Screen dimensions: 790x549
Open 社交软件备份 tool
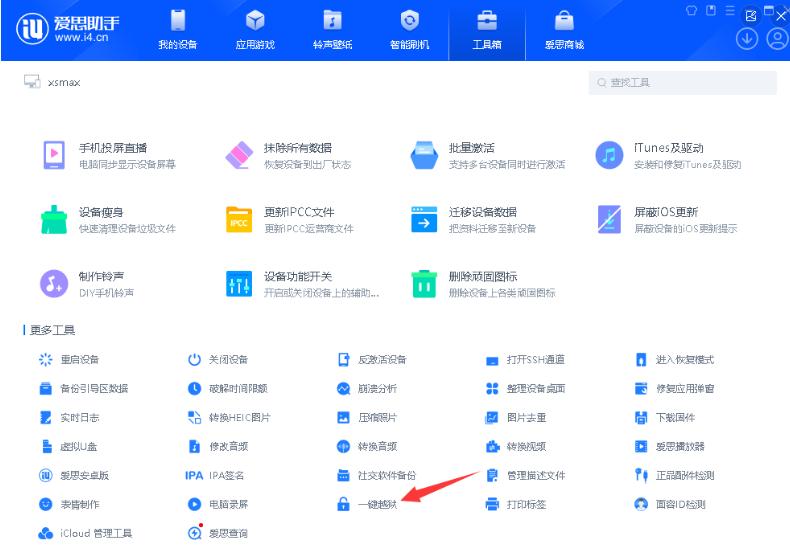coord(376,475)
